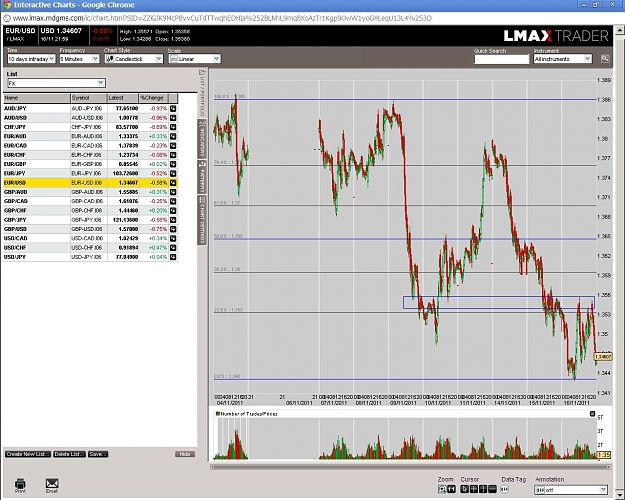Click chart icon in EUR/AUD row
This screenshot has height=500, width=625.
tap(173, 136)
